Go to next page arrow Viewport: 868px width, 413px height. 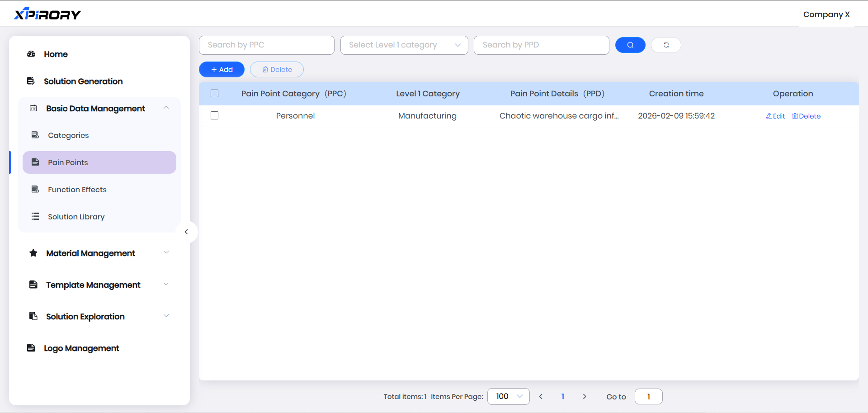click(585, 396)
